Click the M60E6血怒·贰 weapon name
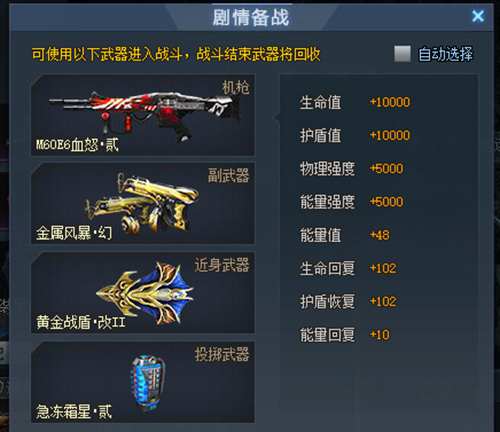The image size is (500, 432). point(77,145)
